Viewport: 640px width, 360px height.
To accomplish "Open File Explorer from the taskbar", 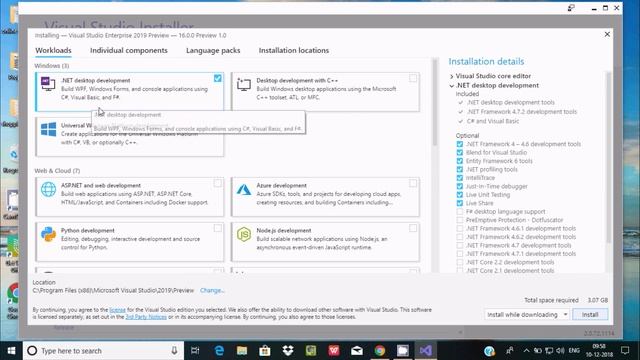I will point(242,351).
